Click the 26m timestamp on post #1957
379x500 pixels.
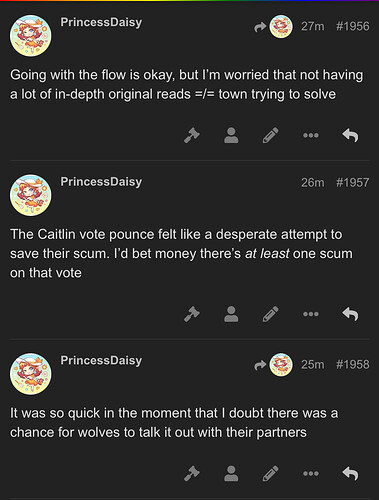click(312, 183)
